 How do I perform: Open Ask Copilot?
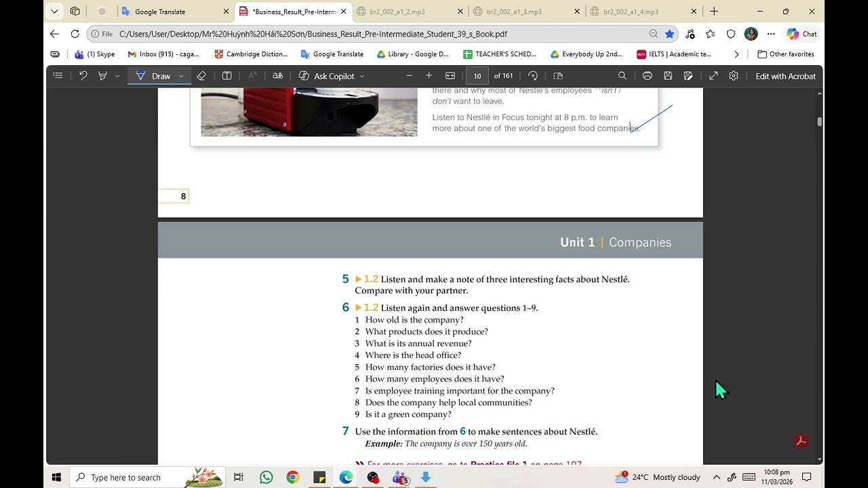(x=327, y=76)
